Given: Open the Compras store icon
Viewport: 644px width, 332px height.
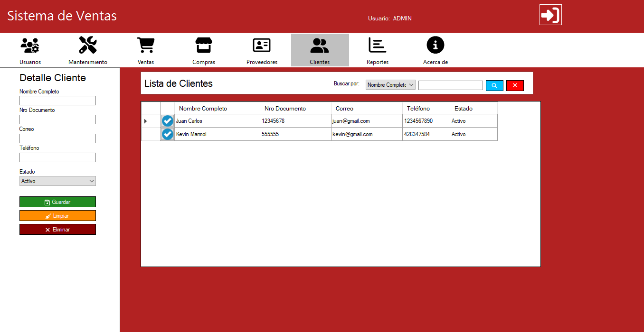Looking at the screenshot, I should click(x=204, y=46).
